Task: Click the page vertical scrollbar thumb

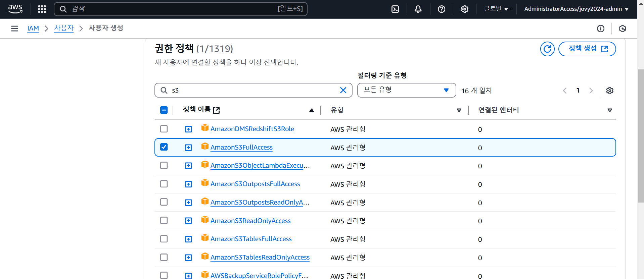Action: (641, 136)
